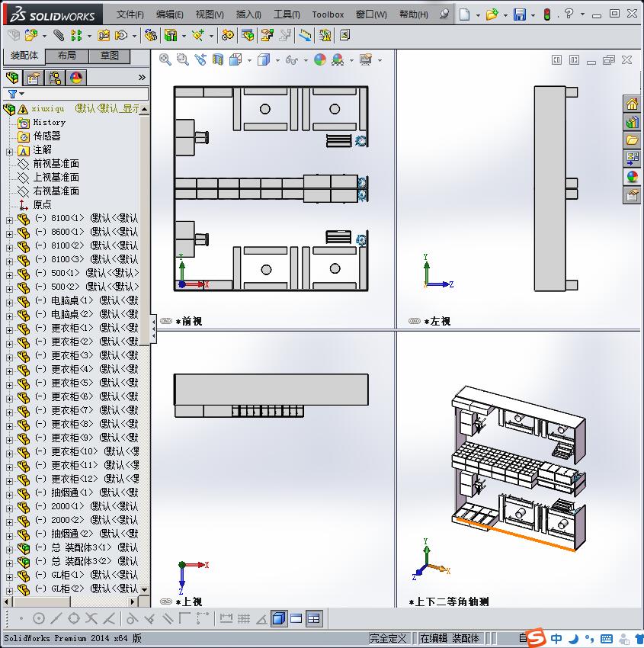The image size is (644, 648).
Task: Open the Open file dropdown arrow
Action: click(505, 15)
